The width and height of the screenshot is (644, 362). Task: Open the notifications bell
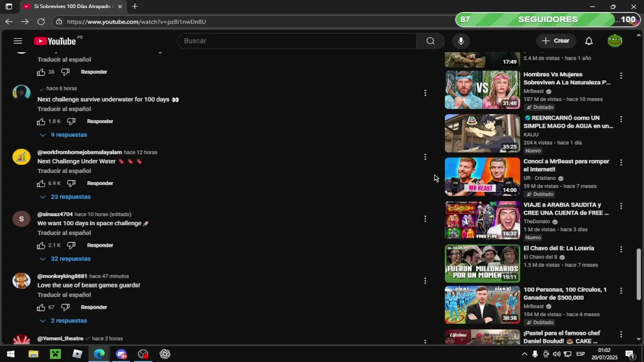tap(589, 41)
